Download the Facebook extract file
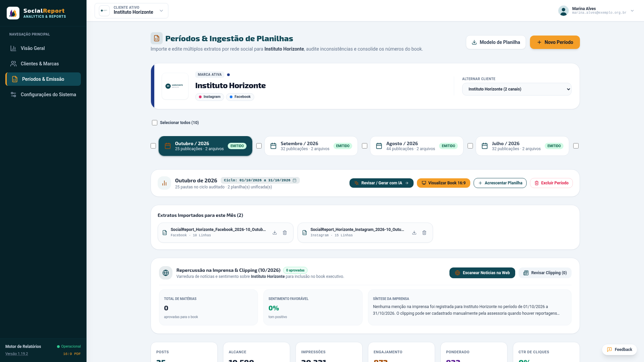644x362 pixels. [x=275, y=233]
